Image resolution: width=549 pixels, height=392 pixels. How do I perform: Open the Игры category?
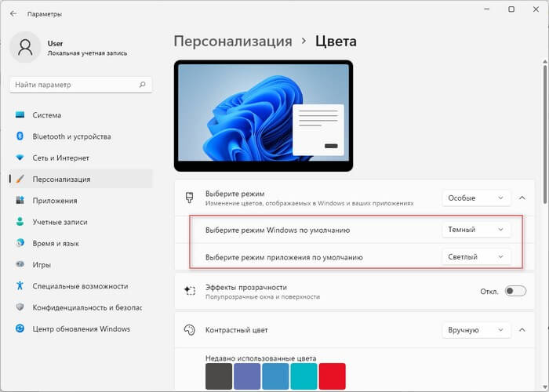pyautogui.click(x=82, y=264)
